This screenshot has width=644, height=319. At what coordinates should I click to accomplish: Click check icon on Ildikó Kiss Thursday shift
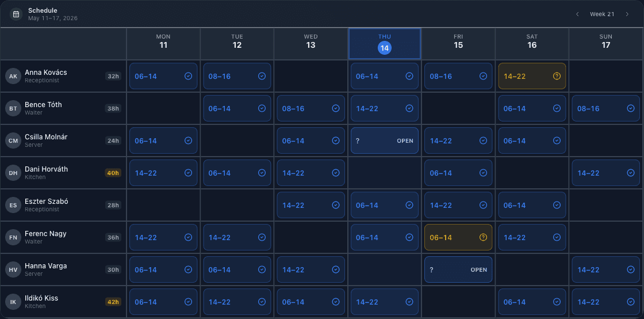409,302
